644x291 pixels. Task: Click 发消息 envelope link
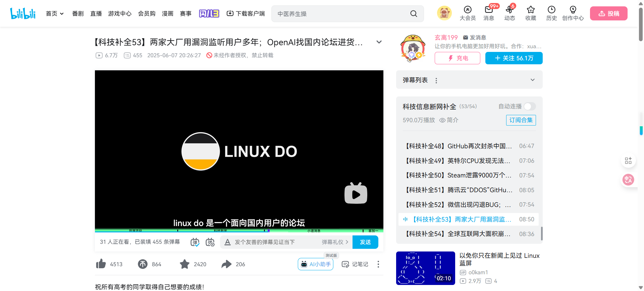(x=475, y=38)
